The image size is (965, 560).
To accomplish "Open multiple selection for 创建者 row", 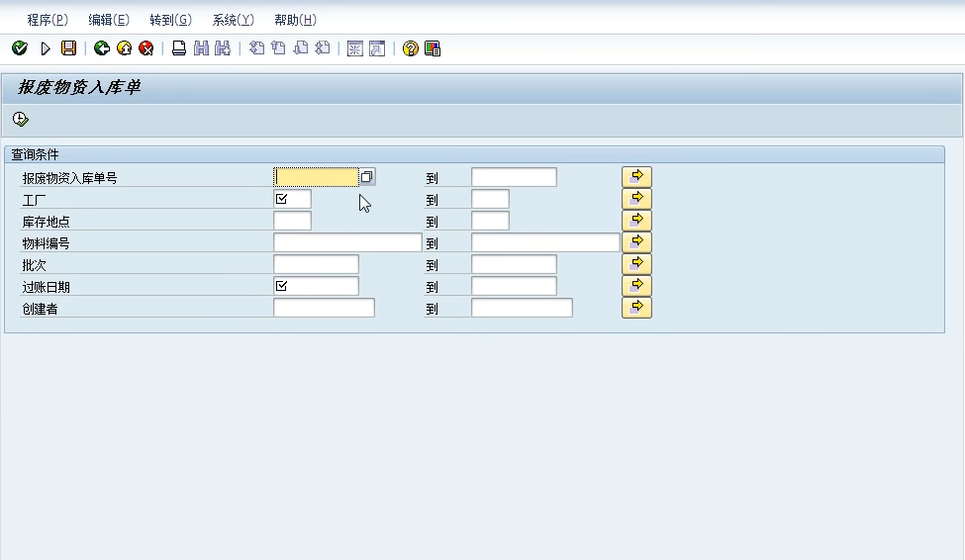I will coord(636,308).
